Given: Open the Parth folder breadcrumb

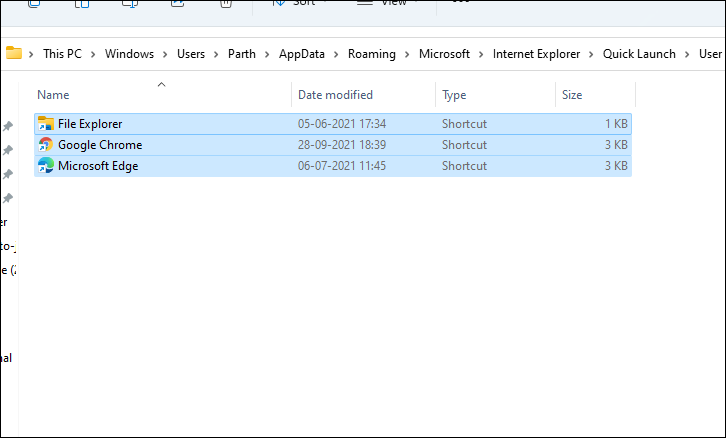Looking at the screenshot, I should pyautogui.click(x=242, y=54).
